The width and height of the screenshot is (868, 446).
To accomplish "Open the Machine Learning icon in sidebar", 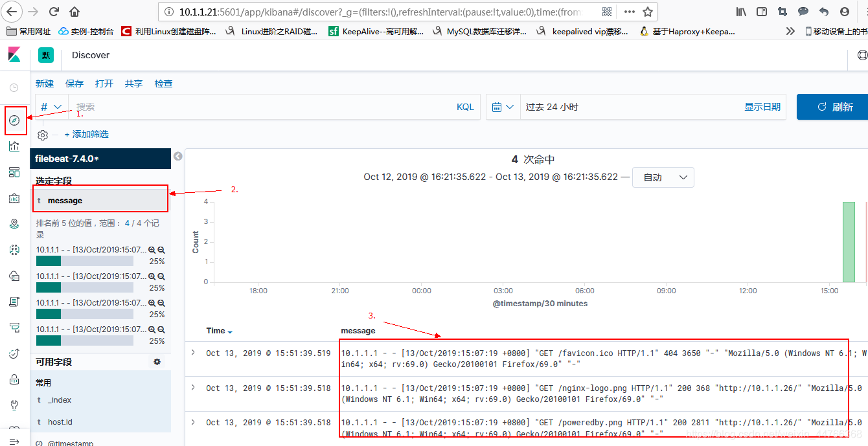I will pos(14,250).
